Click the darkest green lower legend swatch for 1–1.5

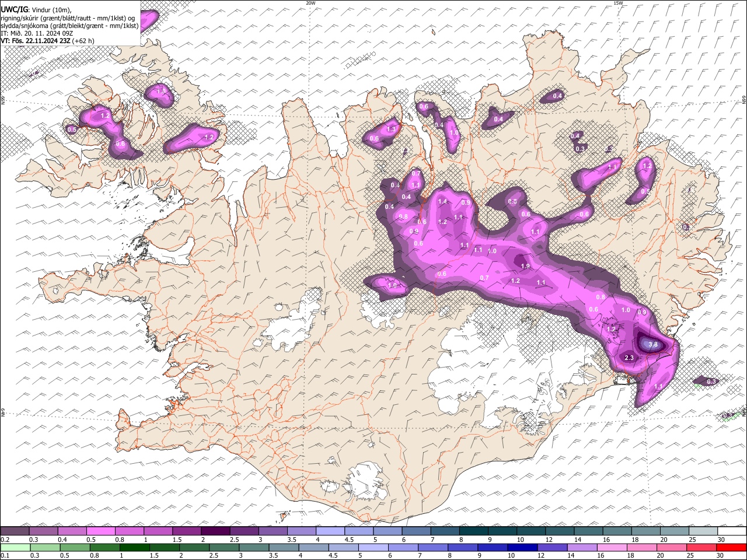(135, 547)
